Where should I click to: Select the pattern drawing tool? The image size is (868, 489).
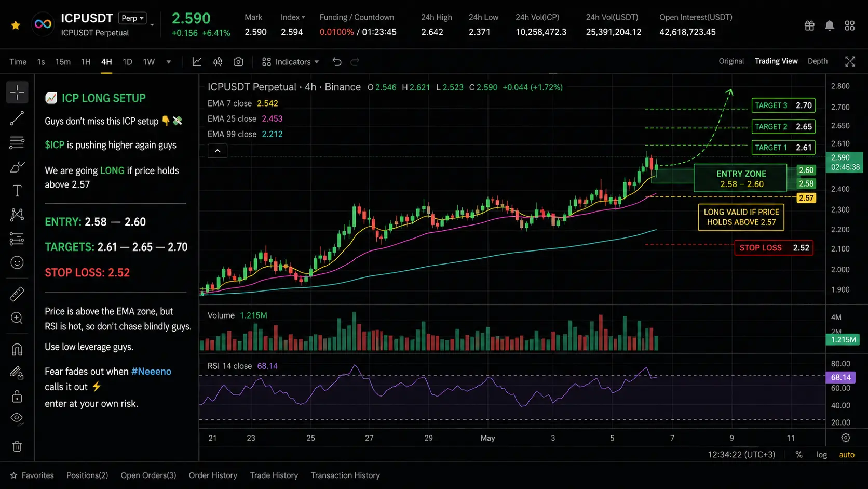click(17, 215)
